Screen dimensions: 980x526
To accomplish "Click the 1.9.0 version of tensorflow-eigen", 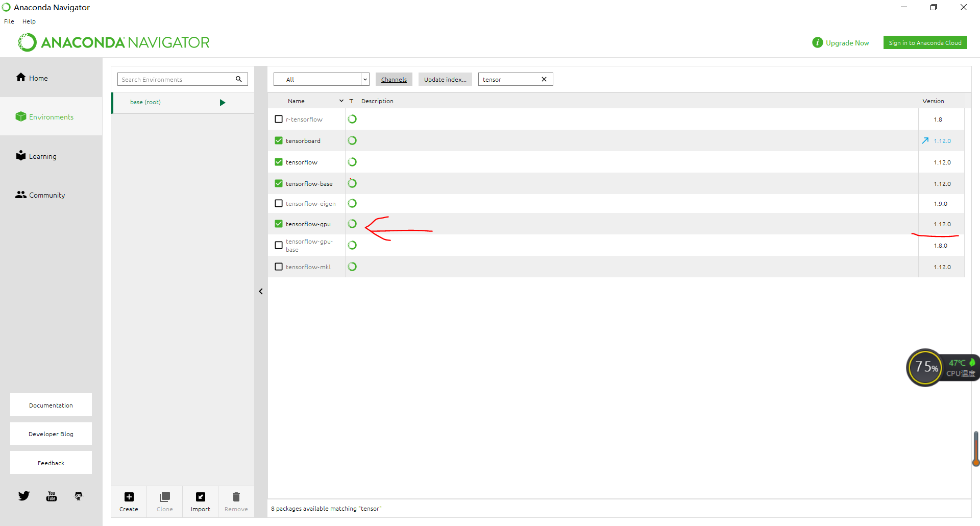I will coord(940,204).
